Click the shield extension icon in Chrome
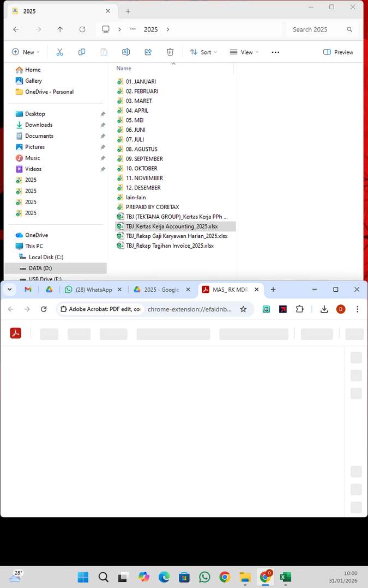Screen dimensions: 368x588 tap(266, 309)
